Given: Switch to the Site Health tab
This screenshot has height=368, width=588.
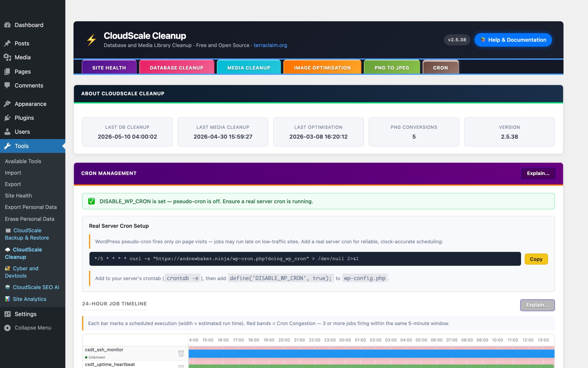Looking at the screenshot, I should pyautogui.click(x=109, y=67).
